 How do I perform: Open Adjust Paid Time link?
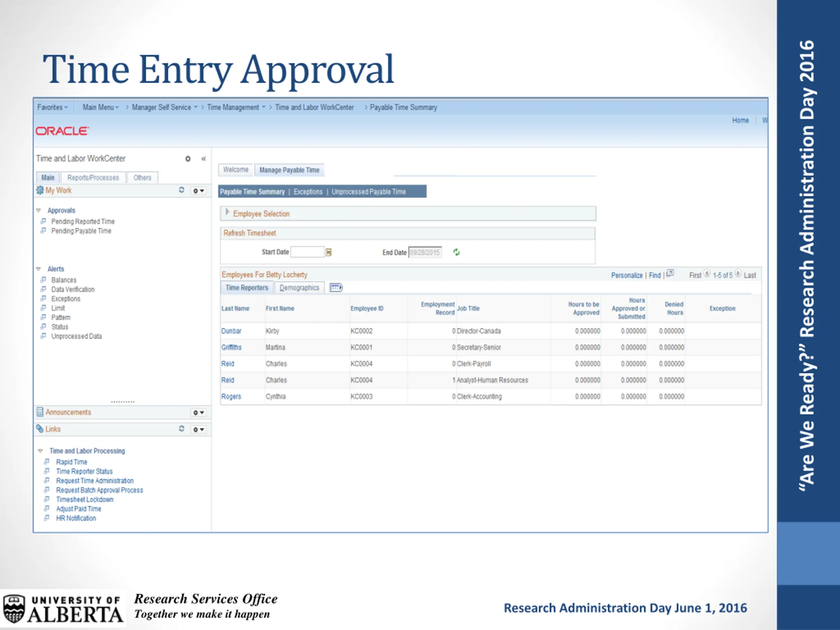pyautogui.click(x=79, y=509)
